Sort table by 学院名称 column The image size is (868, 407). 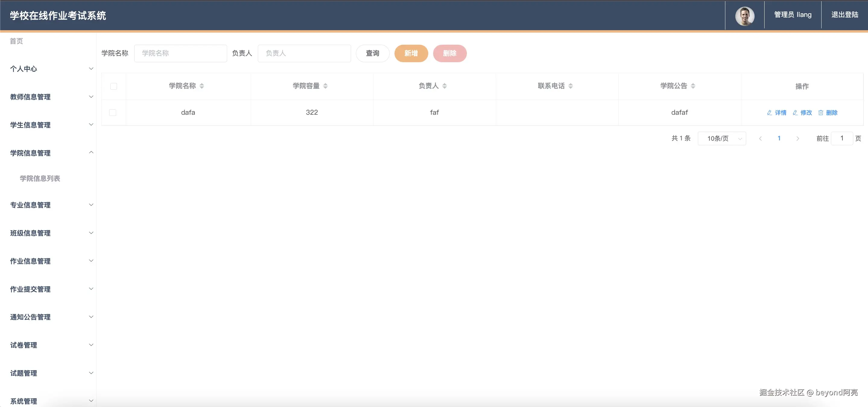pos(186,86)
